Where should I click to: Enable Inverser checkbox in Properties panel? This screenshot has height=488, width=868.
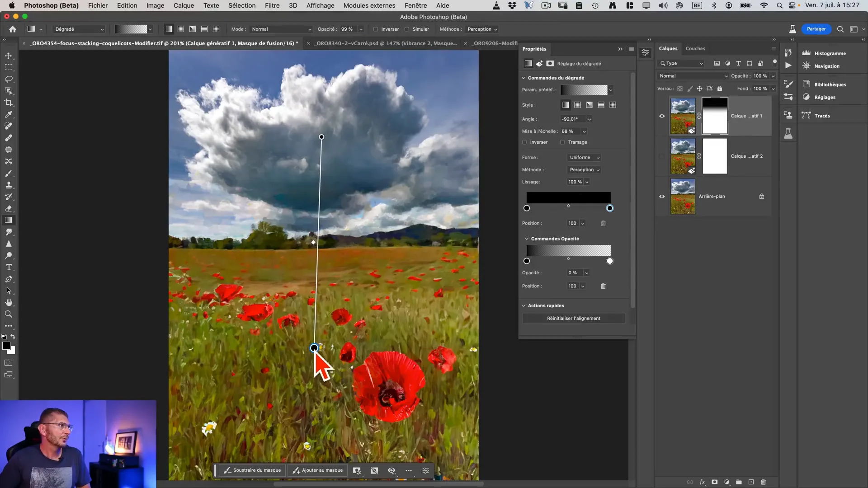[524, 142]
